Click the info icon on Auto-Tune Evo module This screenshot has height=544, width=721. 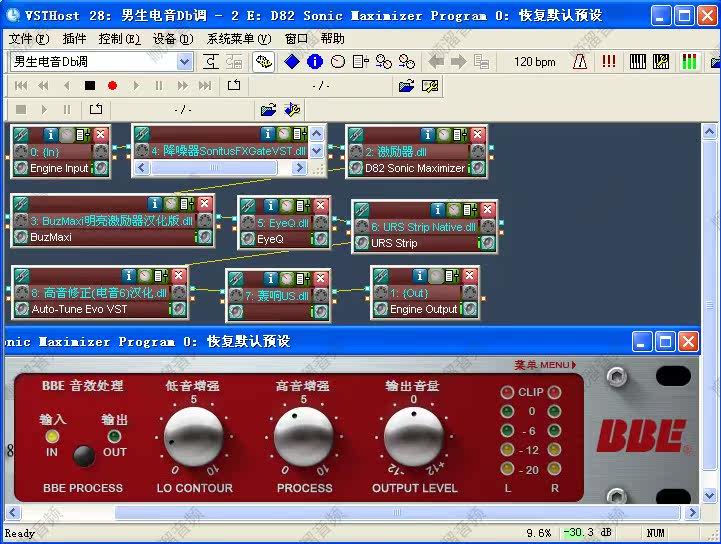128,275
